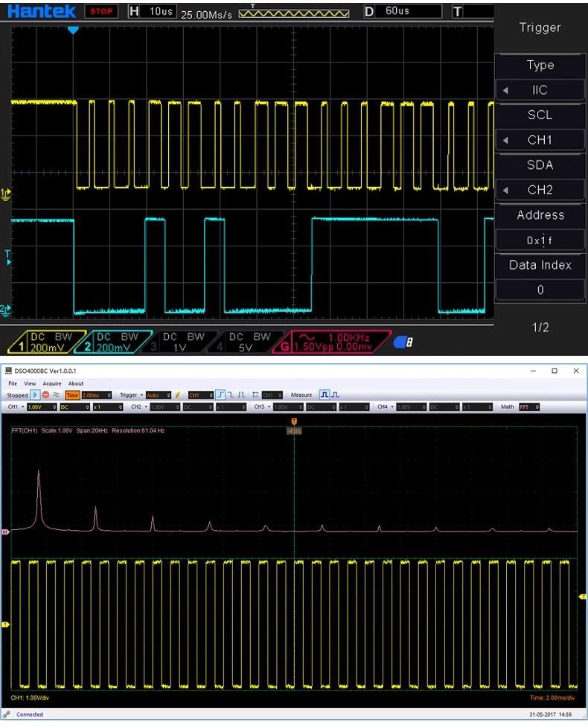Click the orange trigger position marker above graph
This screenshot has width=588, height=728.
click(x=295, y=422)
